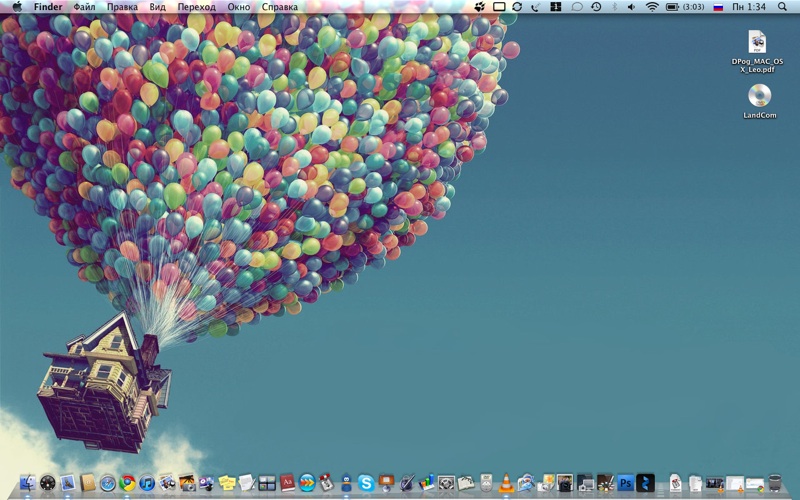Open Russian flag input source menu
800x500 pixels.
(x=718, y=7)
